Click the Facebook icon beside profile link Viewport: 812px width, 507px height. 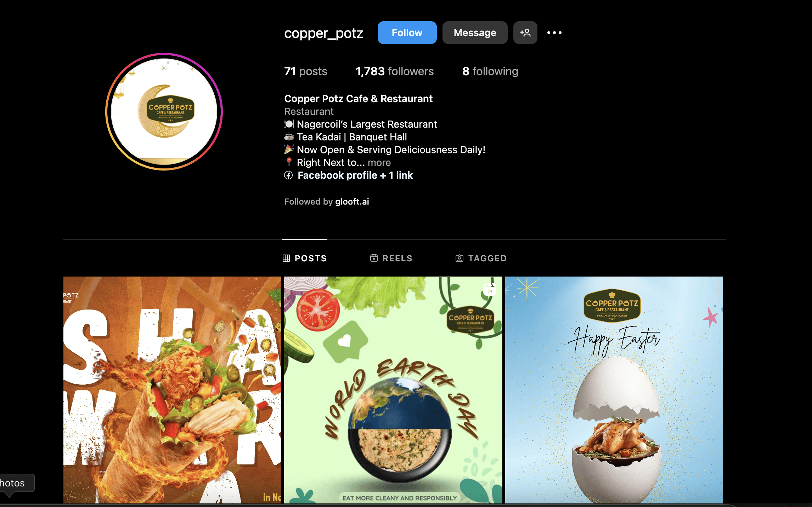tap(288, 175)
